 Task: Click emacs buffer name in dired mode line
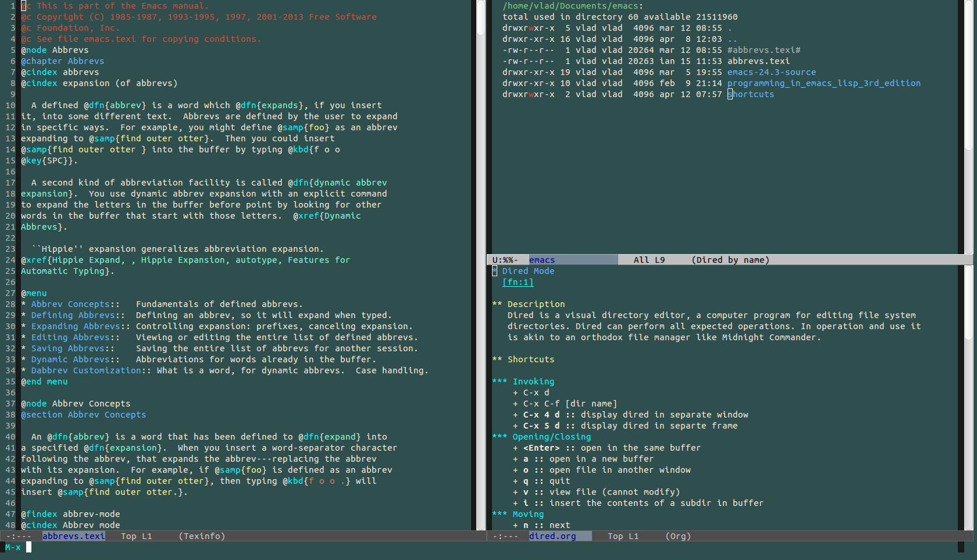click(542, 260)
